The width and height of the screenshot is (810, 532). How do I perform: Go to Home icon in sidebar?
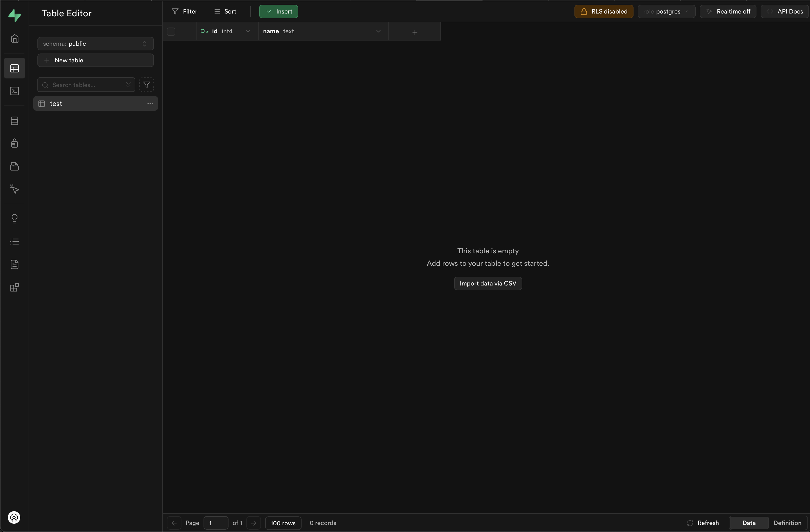click(14, 38)
